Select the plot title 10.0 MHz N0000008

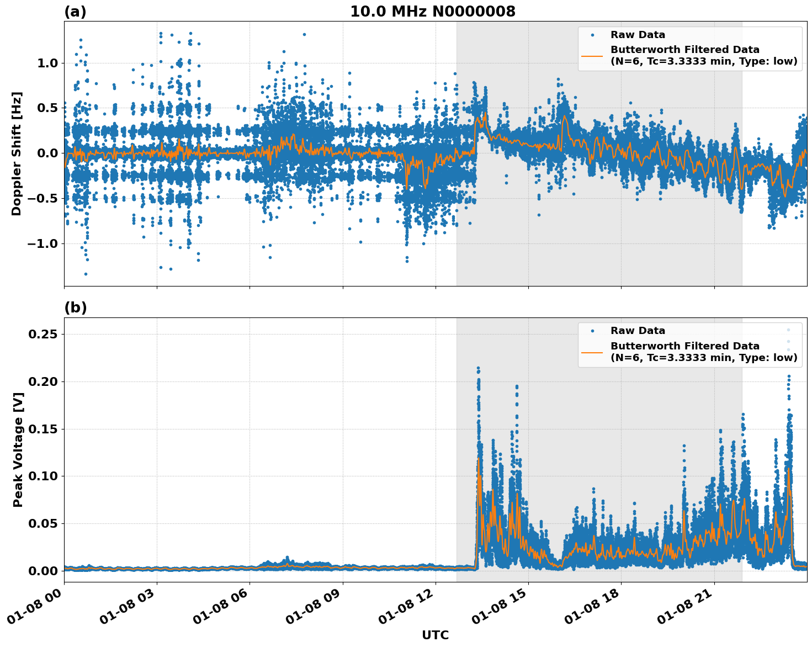(x=434, y=12)
